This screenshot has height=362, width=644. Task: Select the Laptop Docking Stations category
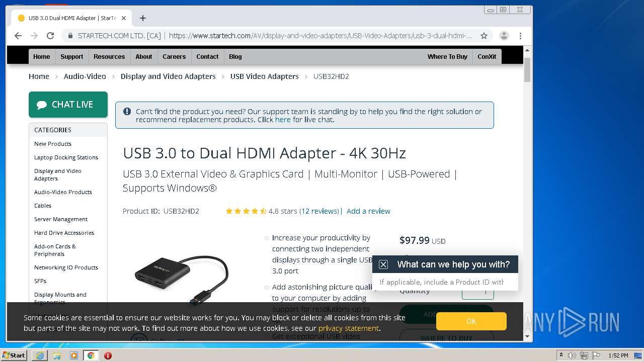coord(66,157)
